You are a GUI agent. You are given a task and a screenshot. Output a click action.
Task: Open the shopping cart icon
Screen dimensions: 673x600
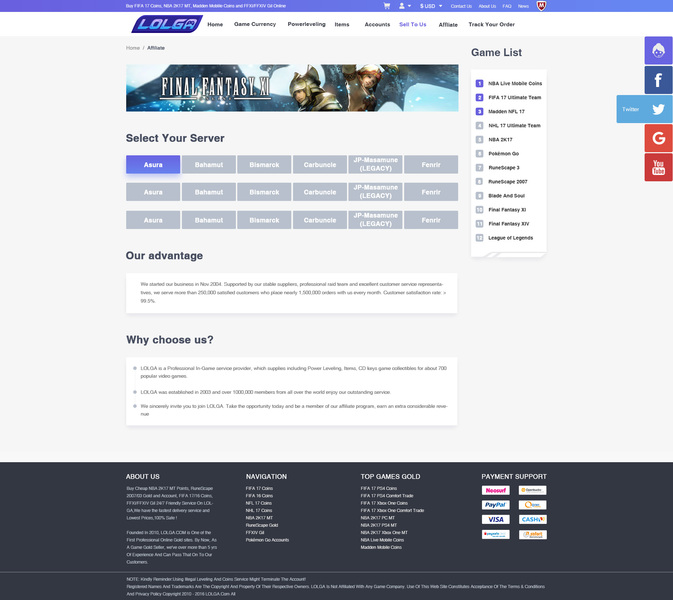(x=387, y=6)
